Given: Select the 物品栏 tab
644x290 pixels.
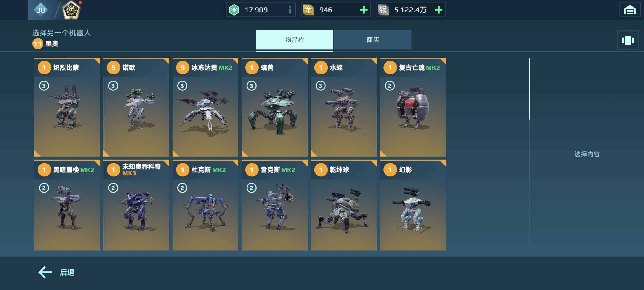Looking at the screenshot, I should [295, 40].
